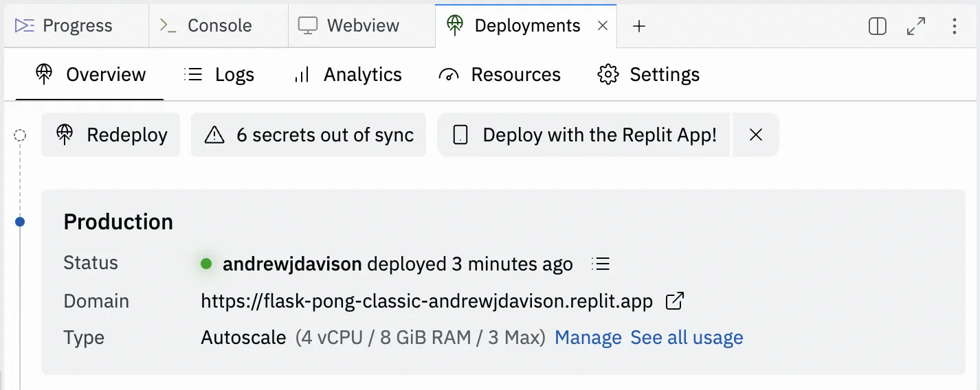Open the Console tab
The width and height of the screenshot is (980, 390).
[206, 26]
